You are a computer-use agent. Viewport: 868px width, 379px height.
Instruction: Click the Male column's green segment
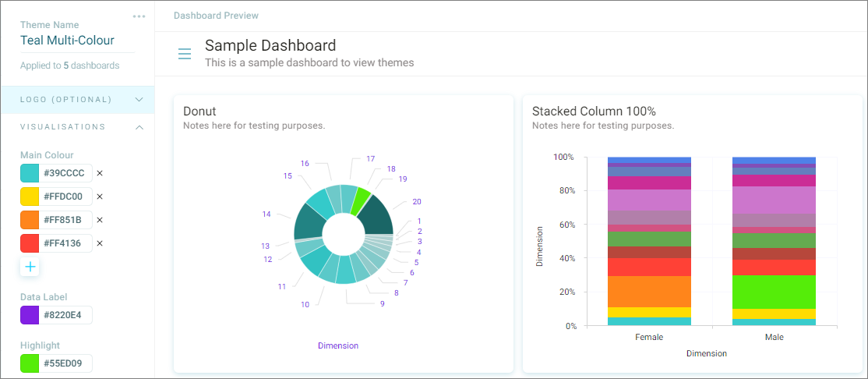click(x=774, y=292)
